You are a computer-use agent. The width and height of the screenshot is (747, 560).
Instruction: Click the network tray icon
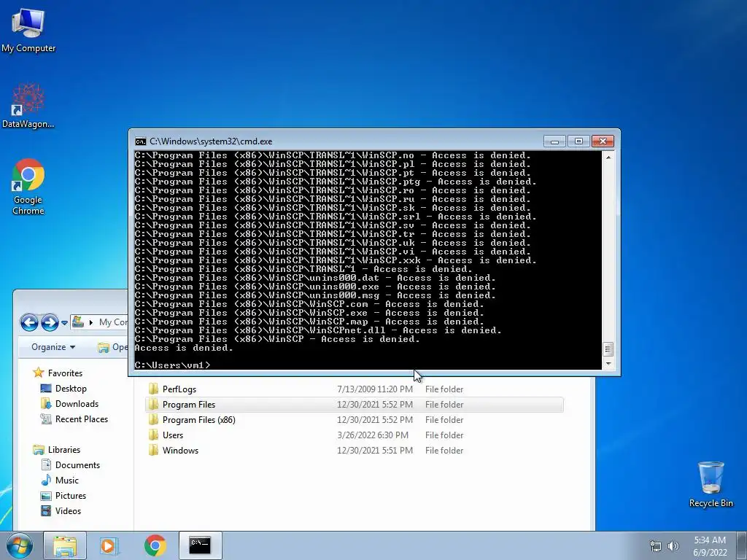pyautogui.click(x=656, y=546)
